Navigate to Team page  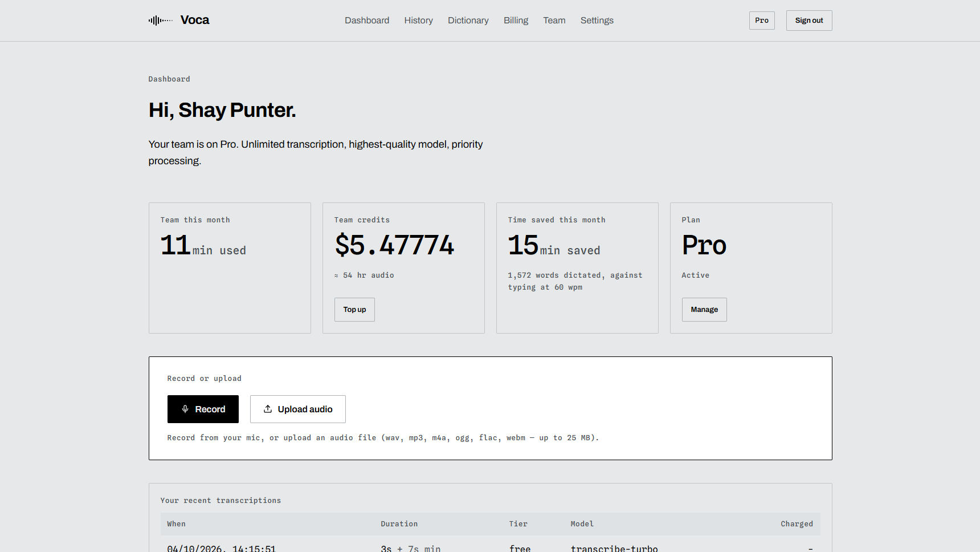click(554, 21)
